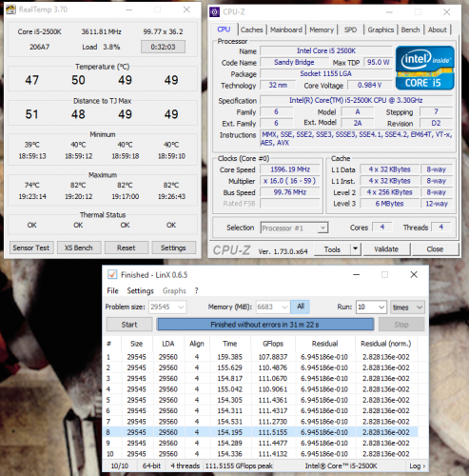
Task: Open the ? help menu in LinX
Action: 196,290
